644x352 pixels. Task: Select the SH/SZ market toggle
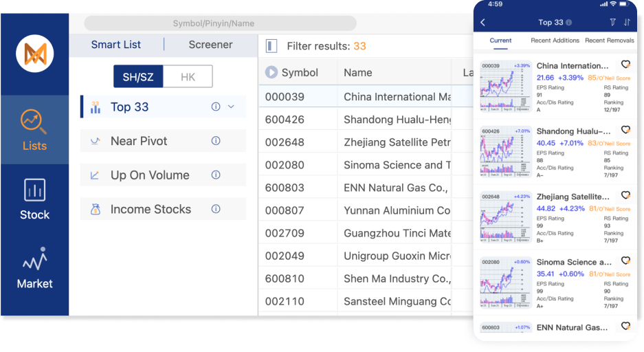point(138,76)
